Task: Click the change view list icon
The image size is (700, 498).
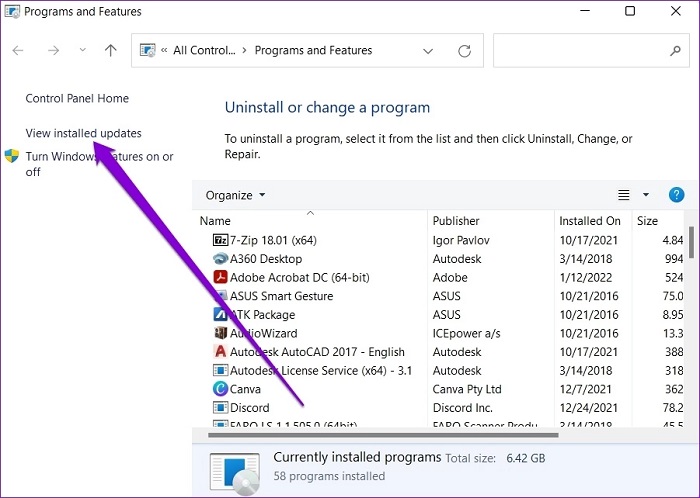Action: tap(624, 195)
